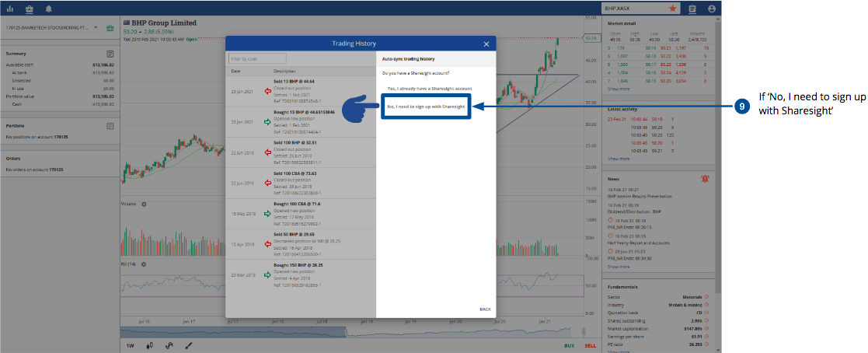868x353 pixels.
Task: Open the clipboard orders icon in header
Action: coord(692,9)
